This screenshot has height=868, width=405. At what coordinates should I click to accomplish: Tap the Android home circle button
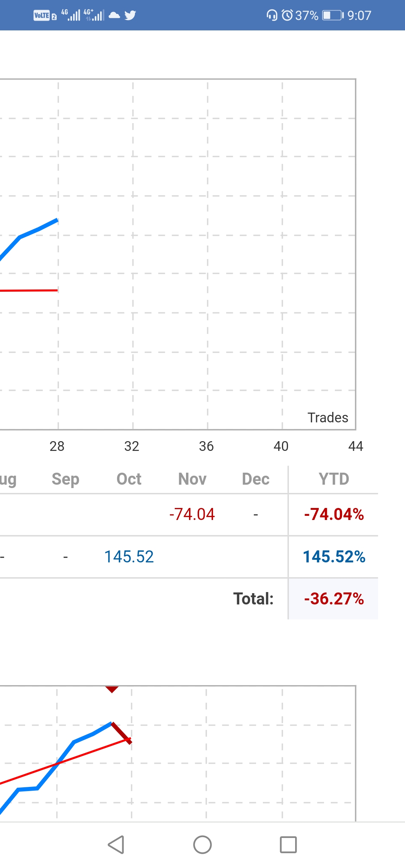202,845
